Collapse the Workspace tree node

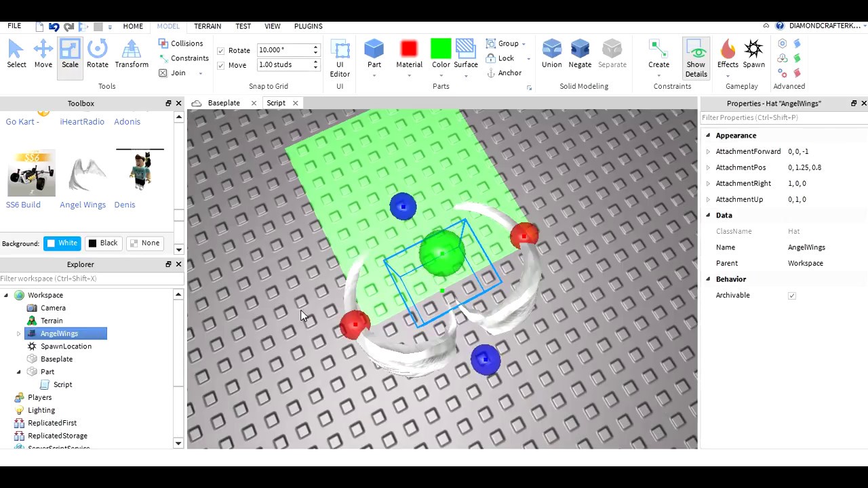(6, 295)
